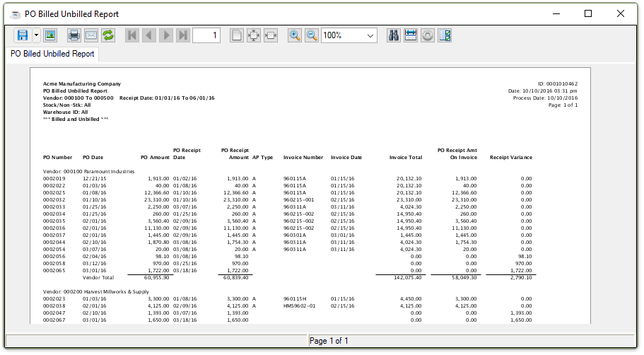Click the Save report floppy disk icon
Viewport: 644px width, 355px height.
click(22, 35)
